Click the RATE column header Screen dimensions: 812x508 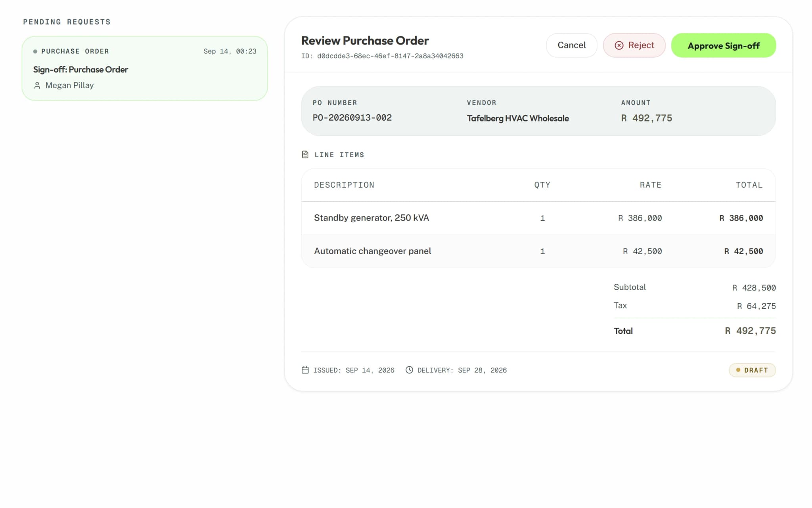[651, 185]
